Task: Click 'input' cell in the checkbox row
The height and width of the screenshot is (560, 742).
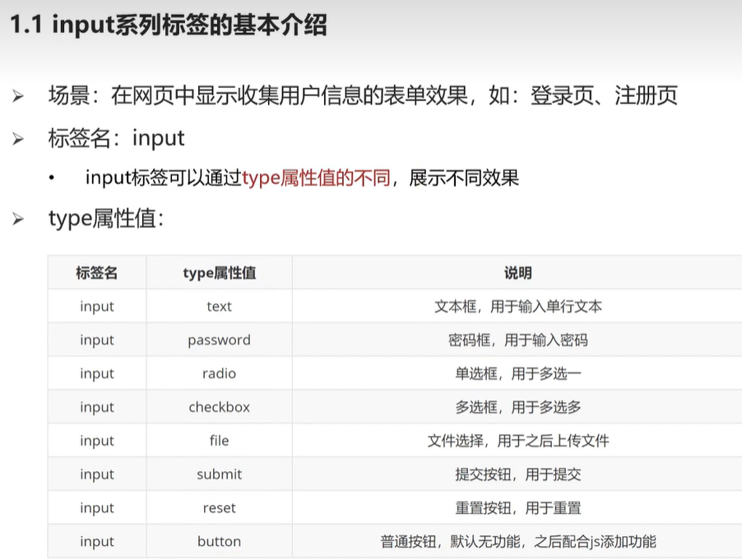Action: pos(97,407)
